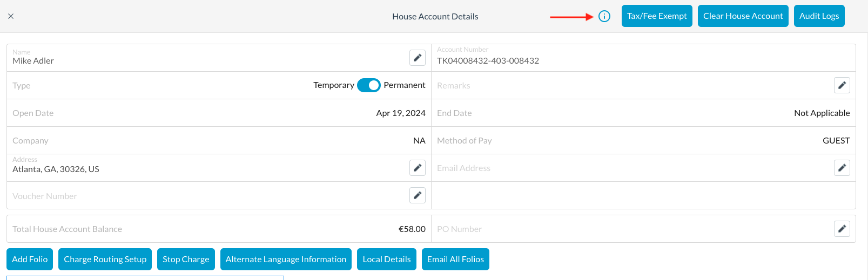This screenshot has height=280, width=868.
Task: Open Charge Routing Setup
Action: pyautogui.click(x=105, y=259)
